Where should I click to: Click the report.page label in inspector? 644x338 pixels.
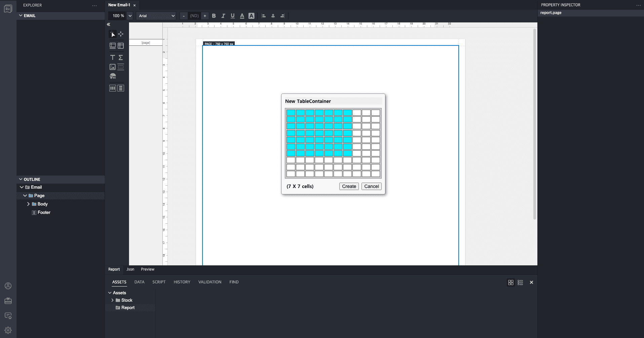coord(551,13)
